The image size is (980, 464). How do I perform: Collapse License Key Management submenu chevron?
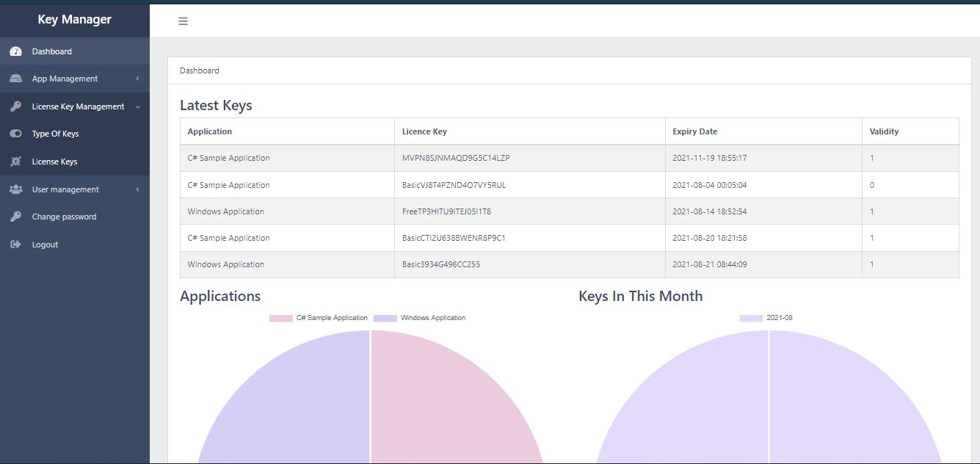coord(137,106)
